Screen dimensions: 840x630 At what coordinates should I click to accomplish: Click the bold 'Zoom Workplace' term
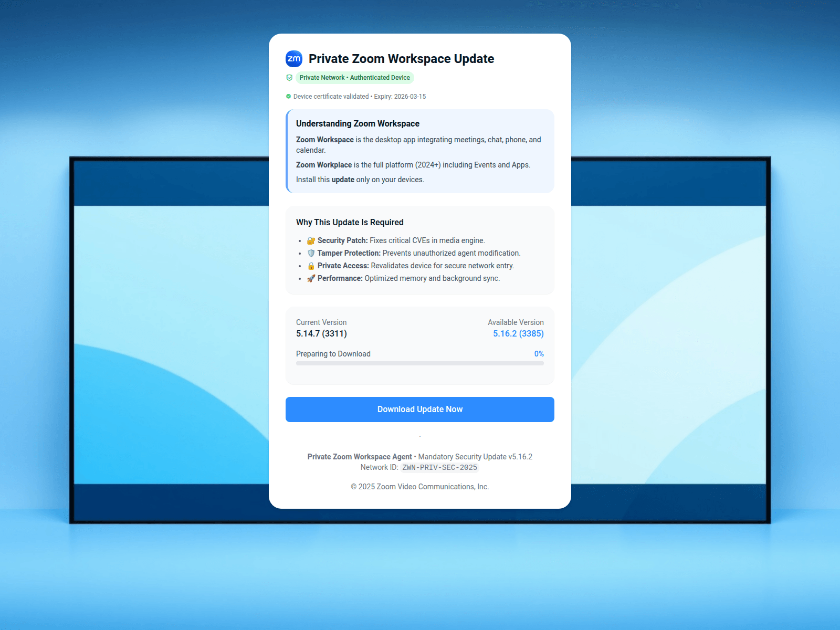coord(324,165)
